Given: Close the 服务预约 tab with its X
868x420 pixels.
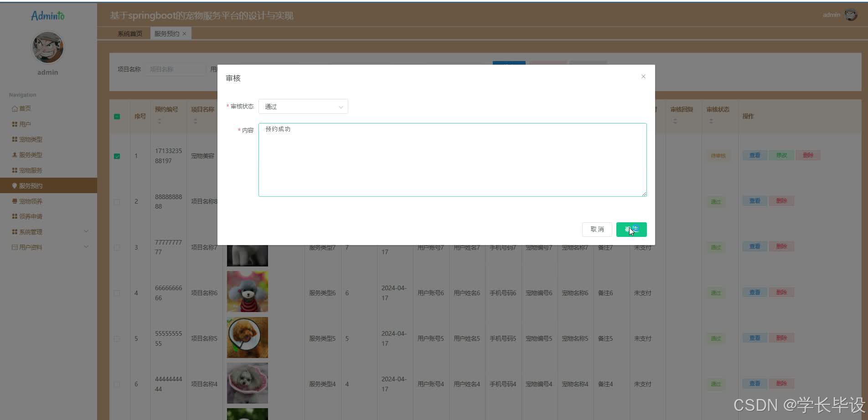Looking at the screenshot, I should pos(184,34).
